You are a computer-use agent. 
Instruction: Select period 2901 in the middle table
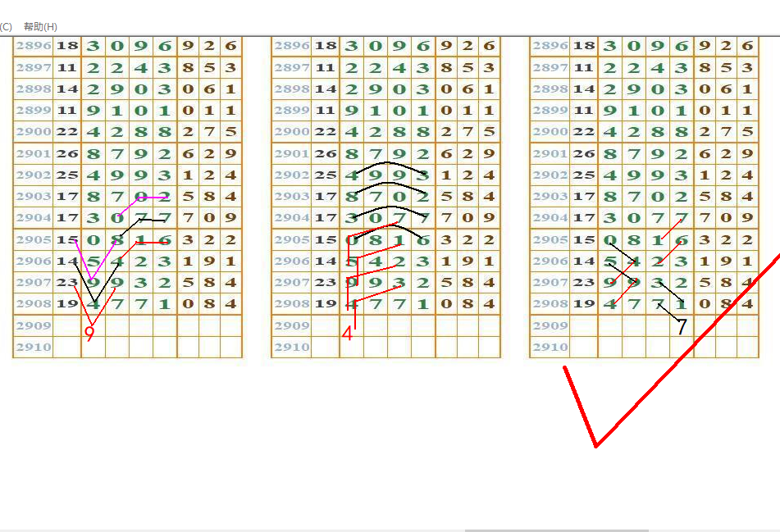pyautogui.click(x=292, y=153)
